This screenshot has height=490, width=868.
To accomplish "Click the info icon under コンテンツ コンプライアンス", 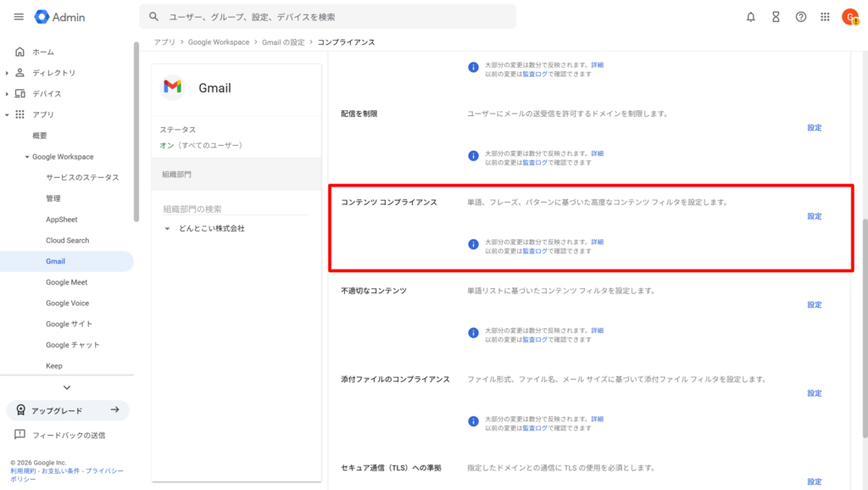I will click(474, 244).
